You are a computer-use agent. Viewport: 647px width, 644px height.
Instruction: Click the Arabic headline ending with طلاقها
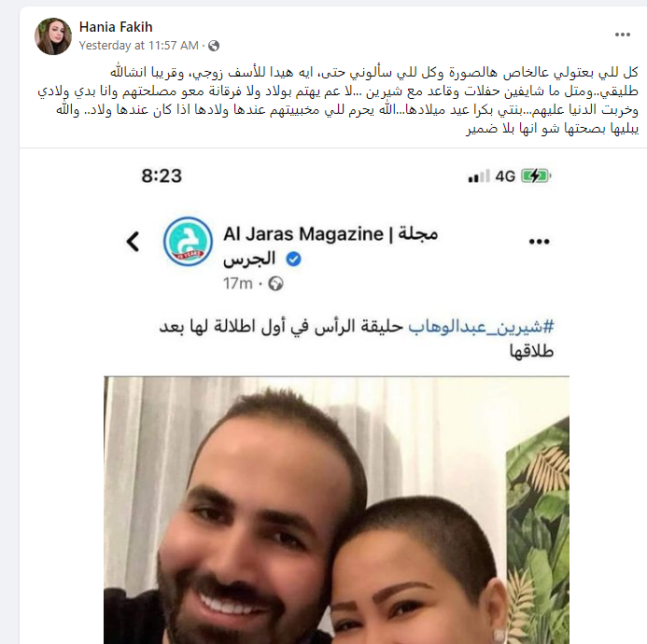coord(357,339)
